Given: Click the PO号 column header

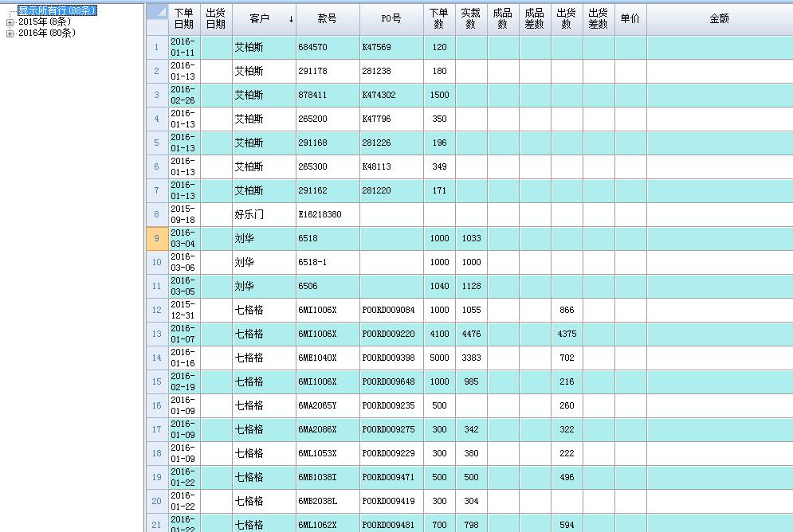Looking at the screenshot, I should 391,19.
